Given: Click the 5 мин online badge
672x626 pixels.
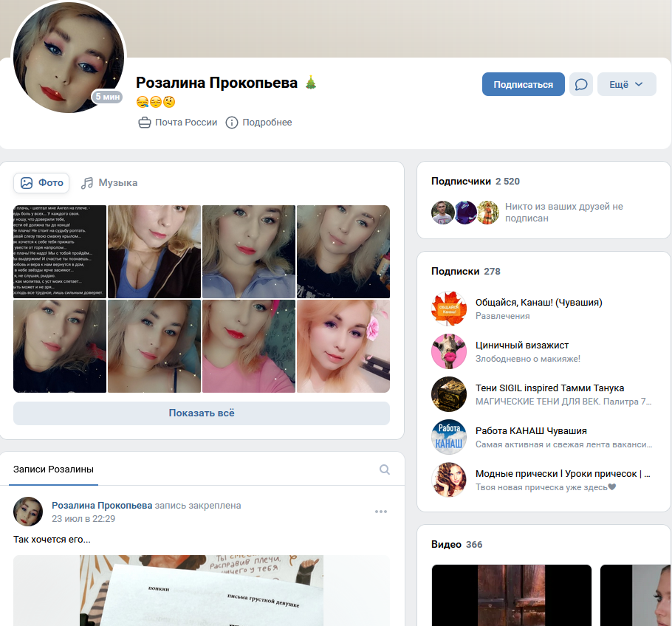Looking at the screenshot, I should pos(107,97).
